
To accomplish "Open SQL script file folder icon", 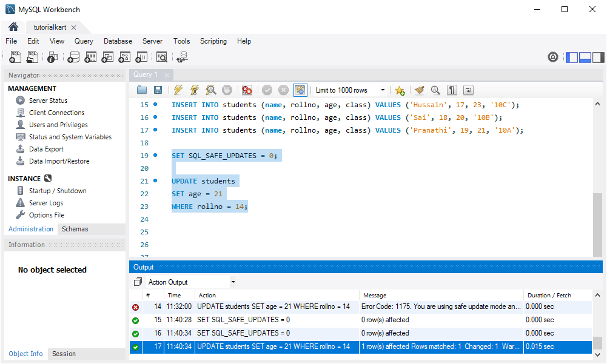I will click(142, 90).
